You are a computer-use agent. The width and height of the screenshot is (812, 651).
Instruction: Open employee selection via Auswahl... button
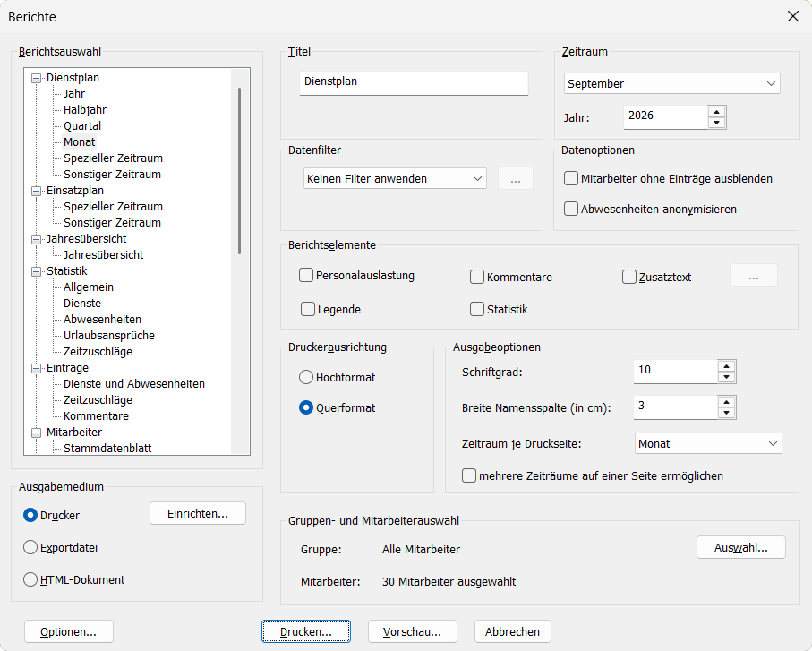click(x=740, y=547)
